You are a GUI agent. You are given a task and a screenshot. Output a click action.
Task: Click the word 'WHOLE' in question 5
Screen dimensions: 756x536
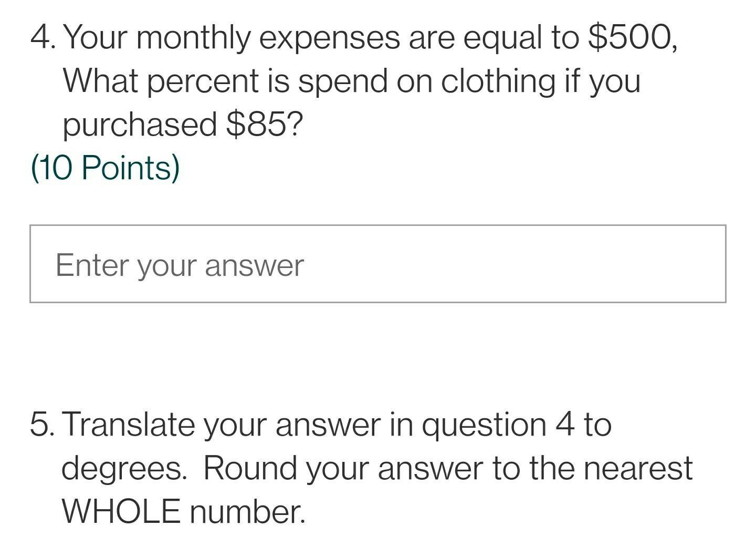pos(121,511)
